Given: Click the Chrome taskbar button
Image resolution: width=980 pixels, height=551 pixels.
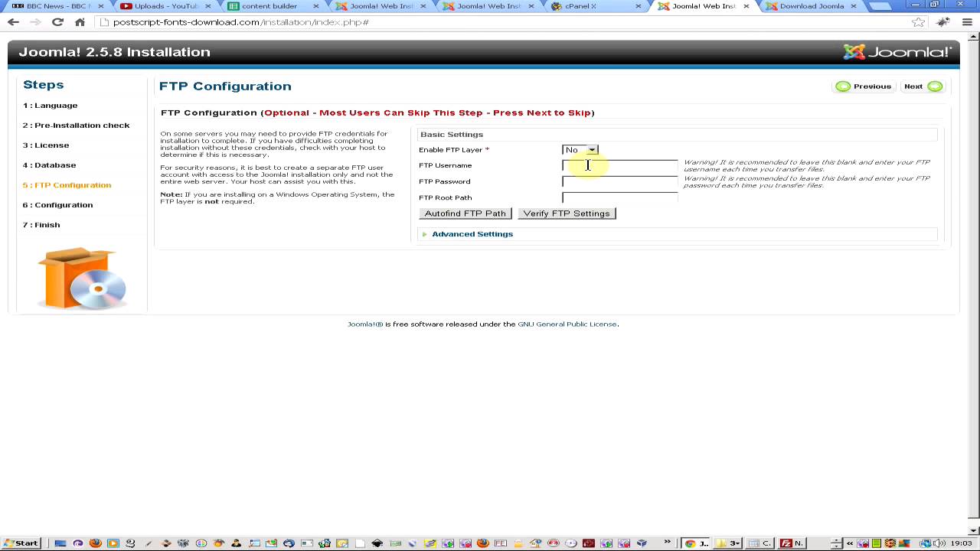Looking at the screenshot, I should coord(696,543).
